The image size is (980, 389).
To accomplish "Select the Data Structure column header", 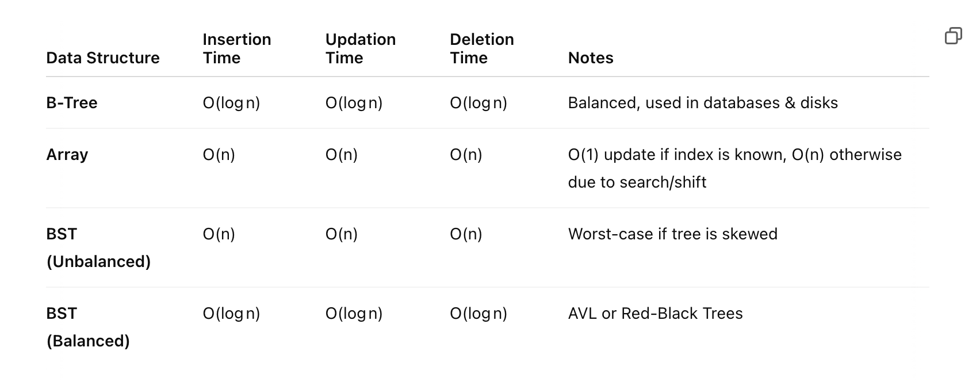I will click(x=103, y=58).
